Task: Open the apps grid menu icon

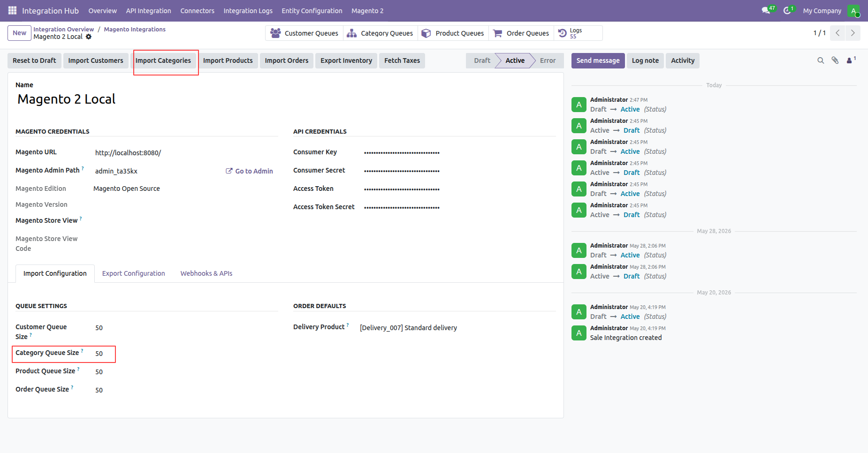Action: [x=12, y=10]
